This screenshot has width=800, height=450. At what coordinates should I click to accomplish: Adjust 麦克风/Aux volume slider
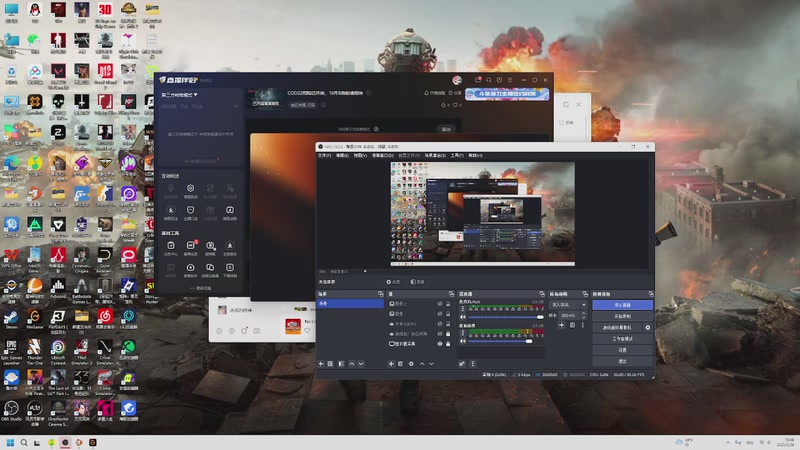506,317
